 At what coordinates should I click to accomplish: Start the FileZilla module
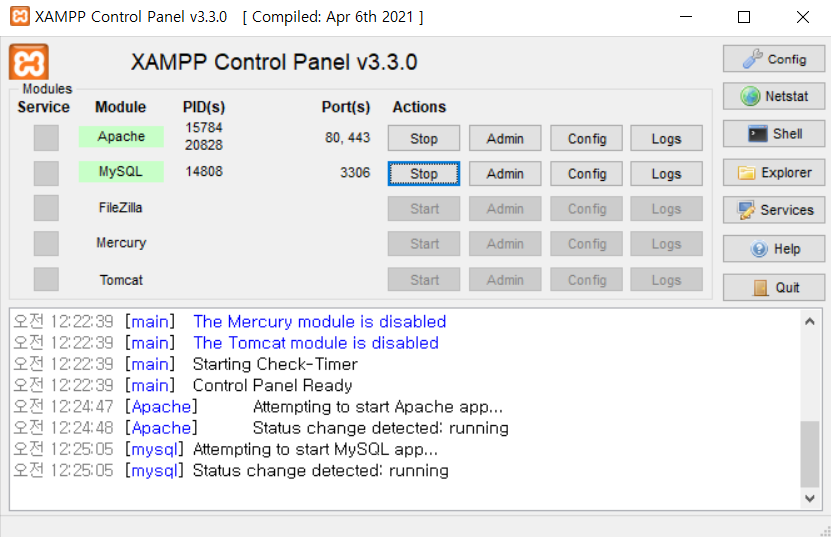click(x=424, y=208)
